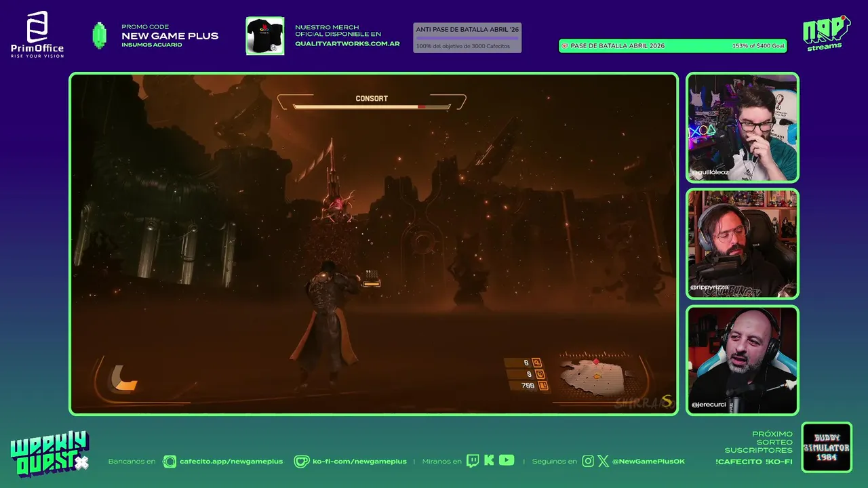Click the "Seguinos en" label

click(x=554, y=462)
